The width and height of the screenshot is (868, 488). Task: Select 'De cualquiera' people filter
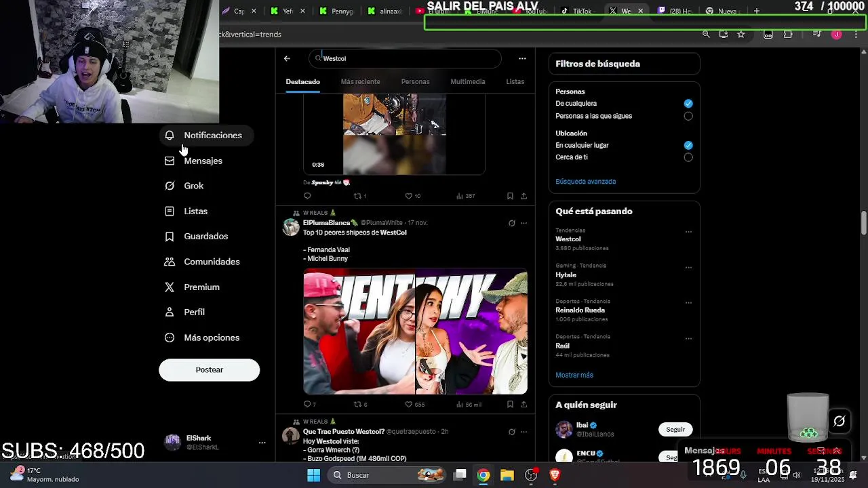688,104
